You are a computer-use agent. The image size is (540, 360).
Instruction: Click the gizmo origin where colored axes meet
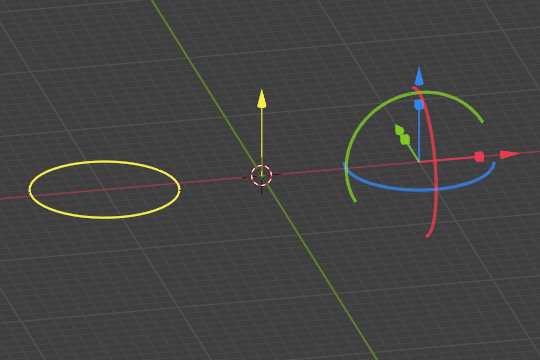[419, 161]
